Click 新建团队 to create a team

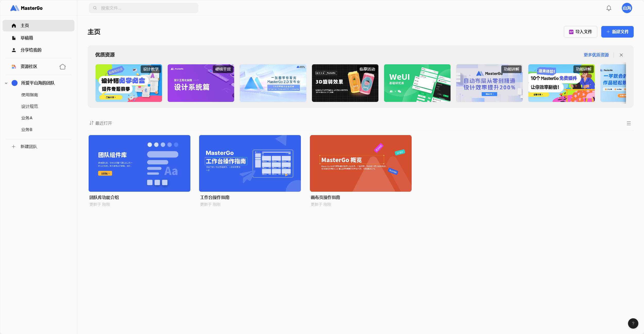click(x=29, y=146)
